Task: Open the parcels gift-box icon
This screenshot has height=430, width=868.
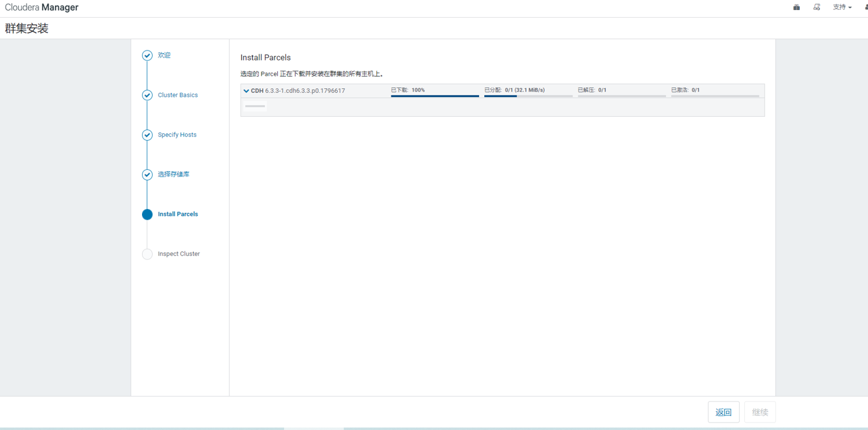Action: (x=797, y=8)
